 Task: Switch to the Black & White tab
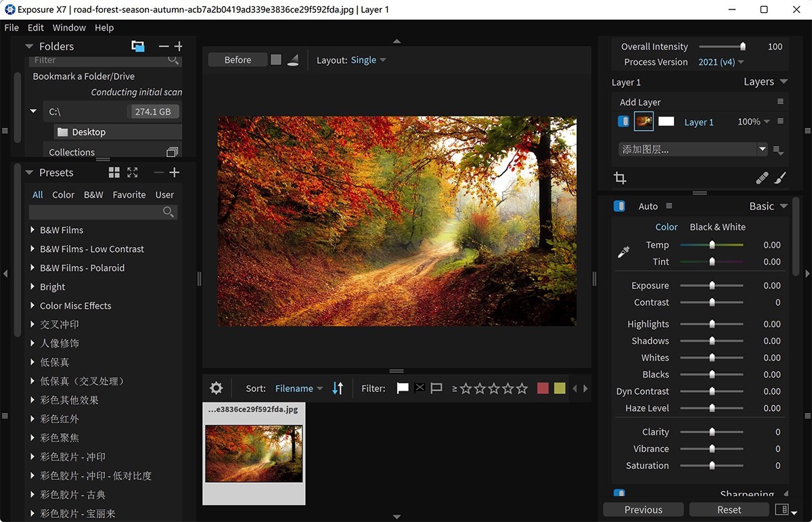coord(717,227)
